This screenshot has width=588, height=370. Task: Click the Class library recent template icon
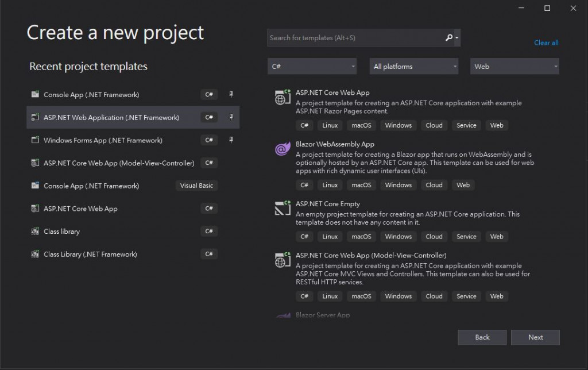pos(36,232)
